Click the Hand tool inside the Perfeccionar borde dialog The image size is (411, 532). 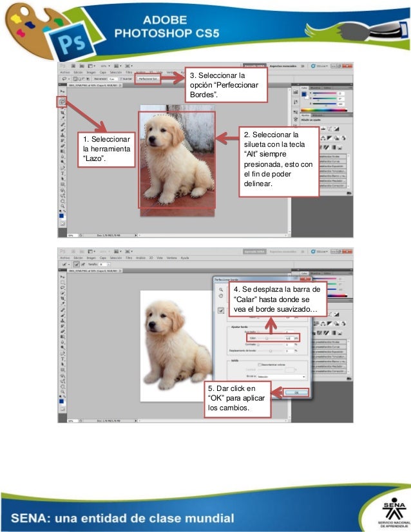click(x=220, y=296)
